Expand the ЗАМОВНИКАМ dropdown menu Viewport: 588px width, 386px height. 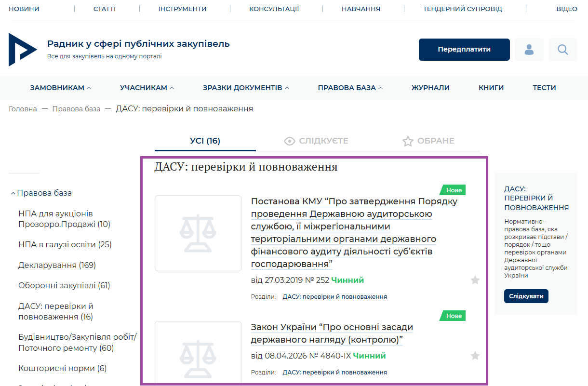(60, 88)
